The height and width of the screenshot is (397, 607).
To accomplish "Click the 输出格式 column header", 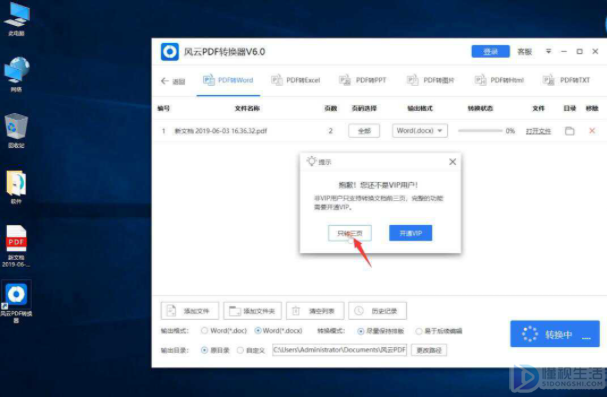I will pos(420,108).
